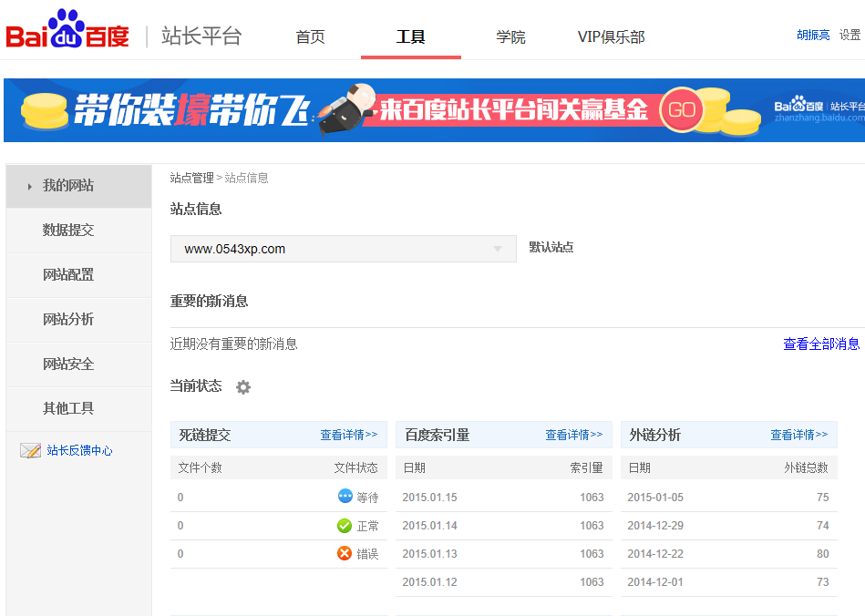
Task: Open 首页 in the top navigation
Action: coord(310,36)
